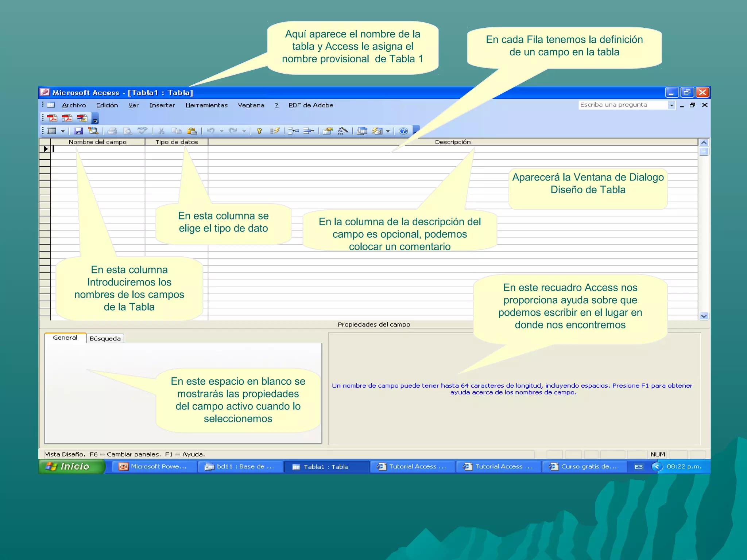Image resolution: width=747 pixels, height=560 pixels.
Task: Open the Properties toolbar icon
Action: pyautogui.click(x=328, y=131)
